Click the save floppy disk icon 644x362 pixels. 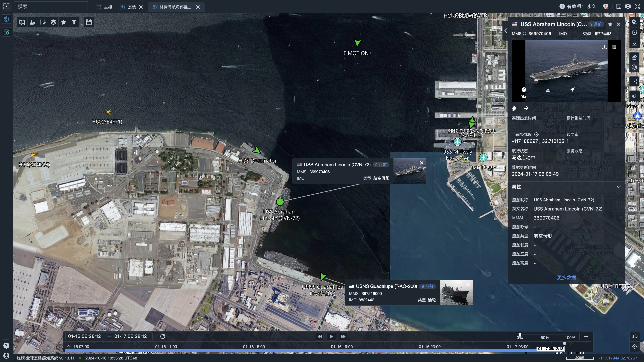coord(89,22)
